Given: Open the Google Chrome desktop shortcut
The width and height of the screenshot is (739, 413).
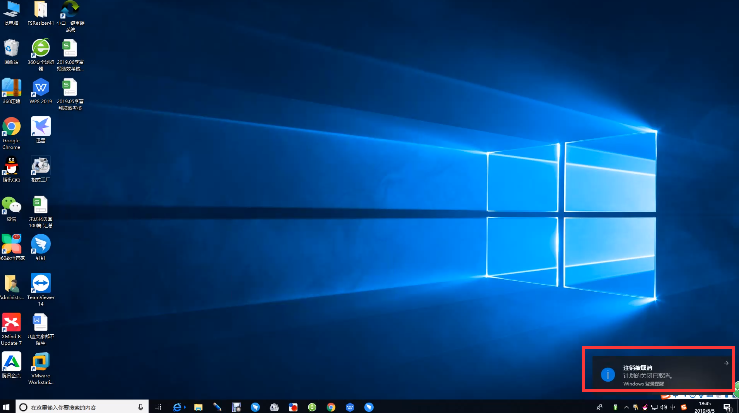Looking at the screenshot, I should (x=12, y=127).
